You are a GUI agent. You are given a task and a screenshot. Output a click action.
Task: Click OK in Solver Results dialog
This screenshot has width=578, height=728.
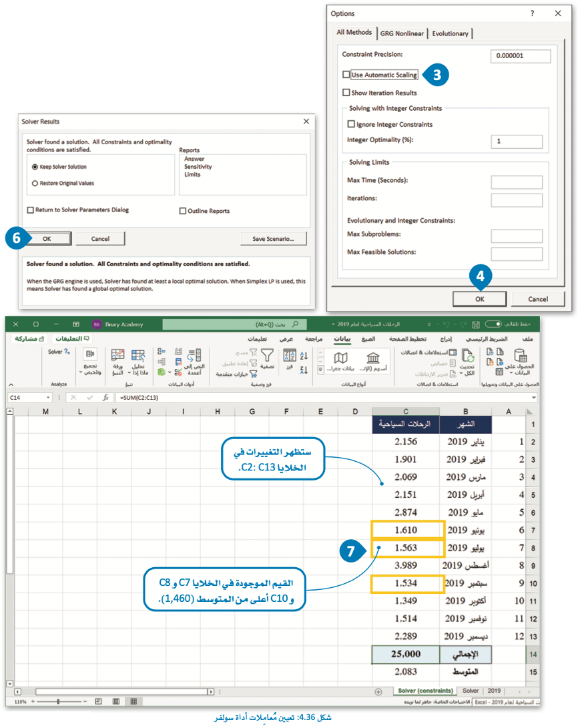click(x=47, y=239)
